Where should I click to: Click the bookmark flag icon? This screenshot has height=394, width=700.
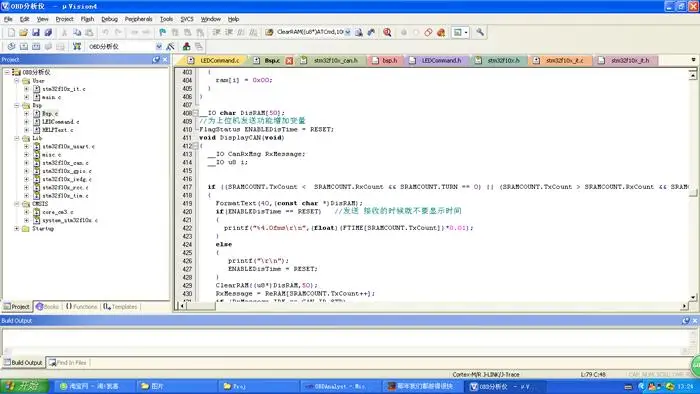click(162, 32)
